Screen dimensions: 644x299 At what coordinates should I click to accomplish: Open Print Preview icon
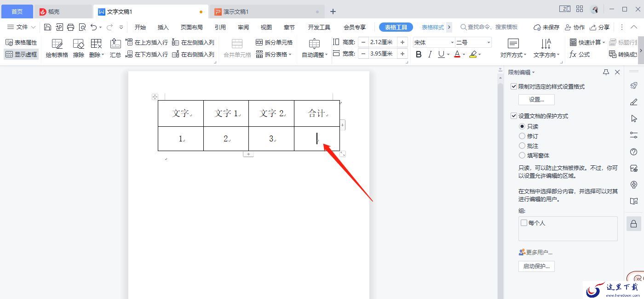pyautogui.click(x=82, y=27)
